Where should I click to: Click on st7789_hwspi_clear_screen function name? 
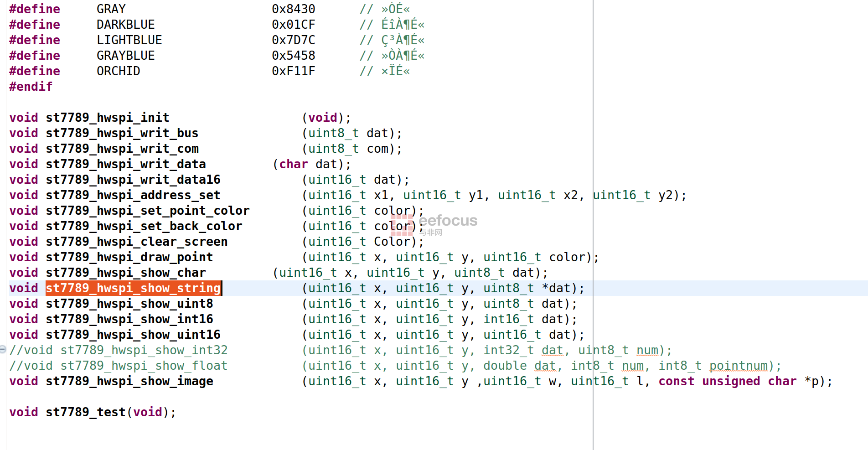coord(137,242)
